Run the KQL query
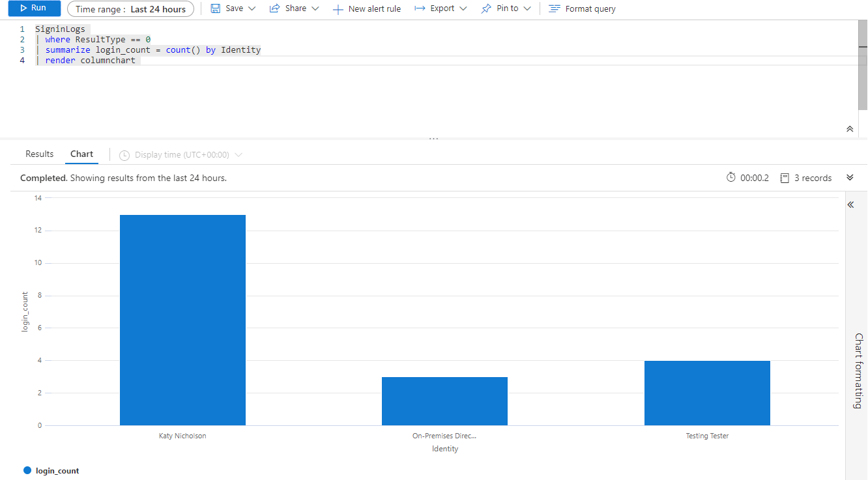The image size is (868, 480). [34, 8]
